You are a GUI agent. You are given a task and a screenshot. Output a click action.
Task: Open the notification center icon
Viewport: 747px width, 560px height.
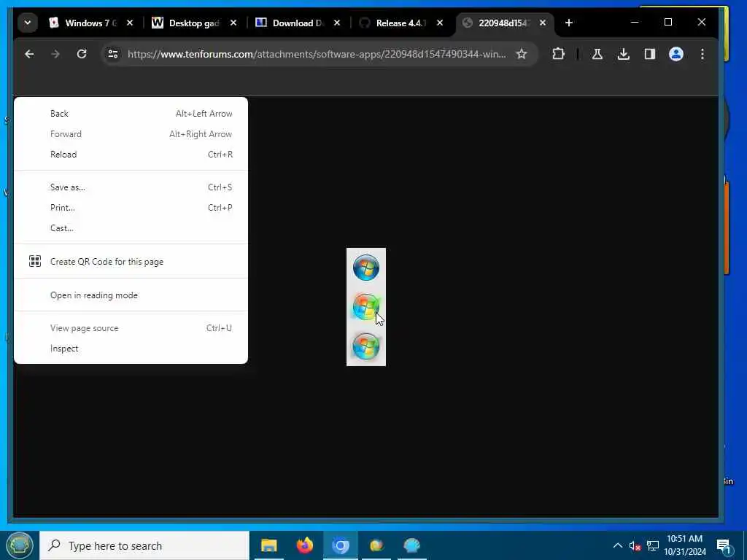(724, 546)
